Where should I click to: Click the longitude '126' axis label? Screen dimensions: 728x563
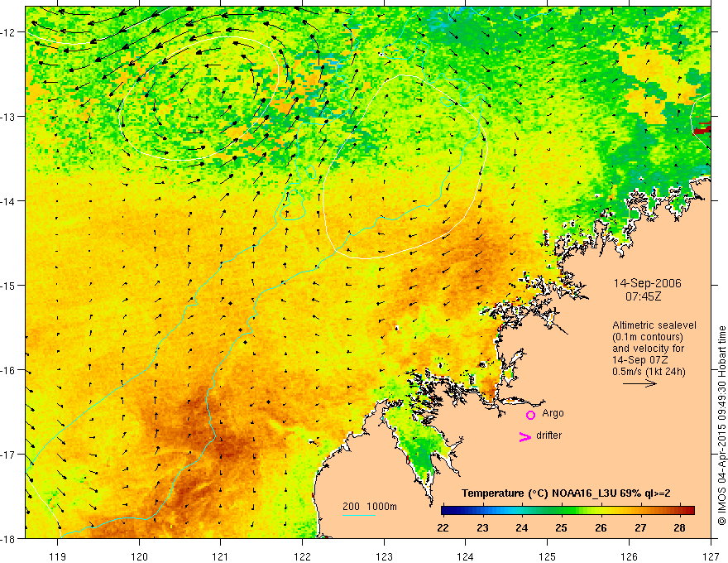click(x=629, y=556)
